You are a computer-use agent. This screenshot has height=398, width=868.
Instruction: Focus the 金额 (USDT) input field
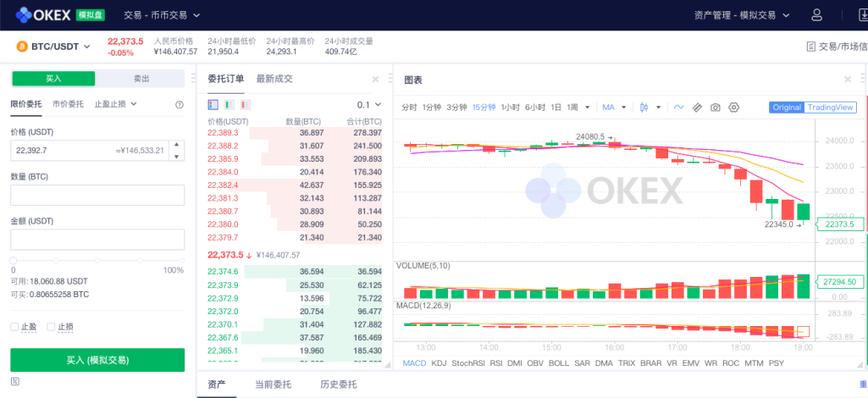click(x=97, y=240)
